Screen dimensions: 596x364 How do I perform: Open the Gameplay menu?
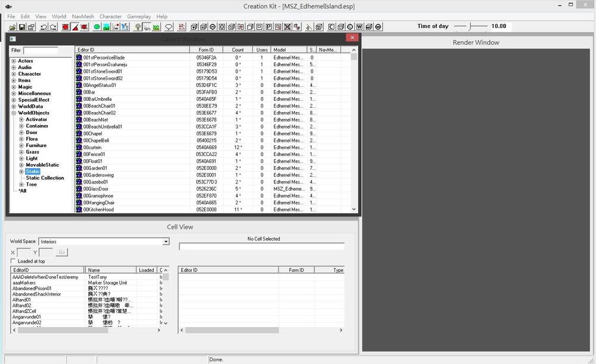point(139,17)
